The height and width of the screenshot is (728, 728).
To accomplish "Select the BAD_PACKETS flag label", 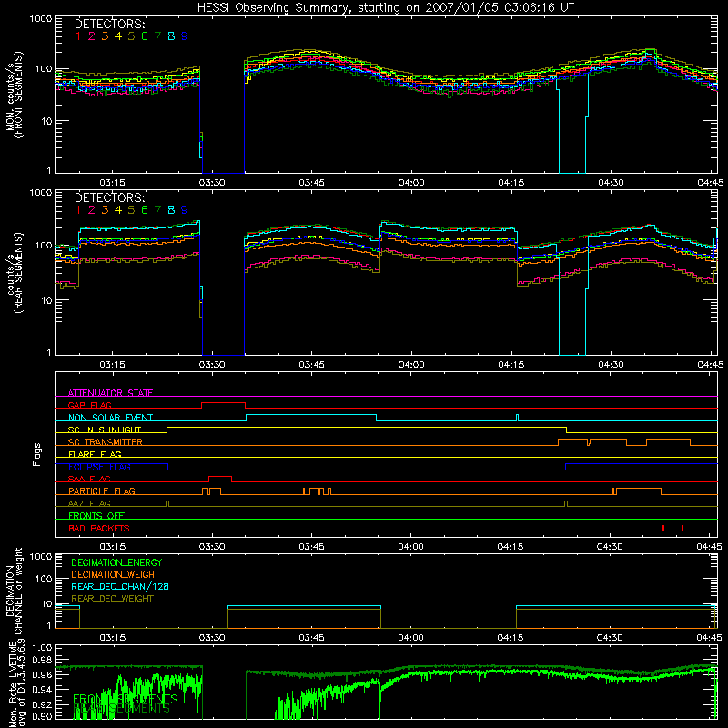I will click(x=99, y=528).
